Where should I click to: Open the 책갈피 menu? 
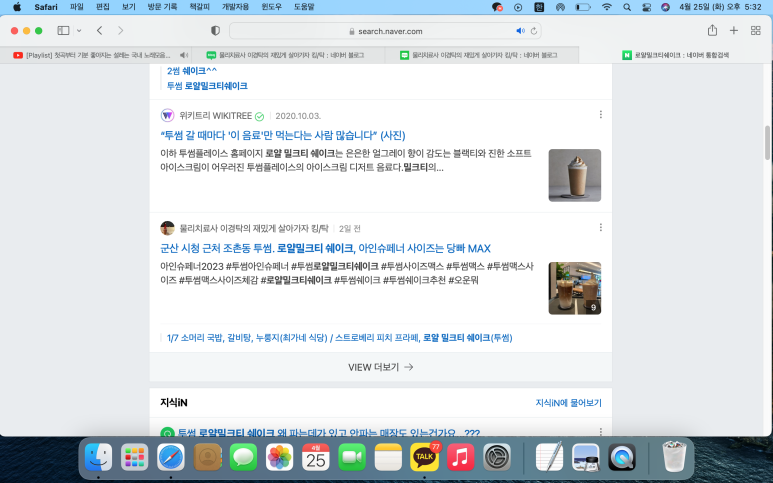[199, 7]
